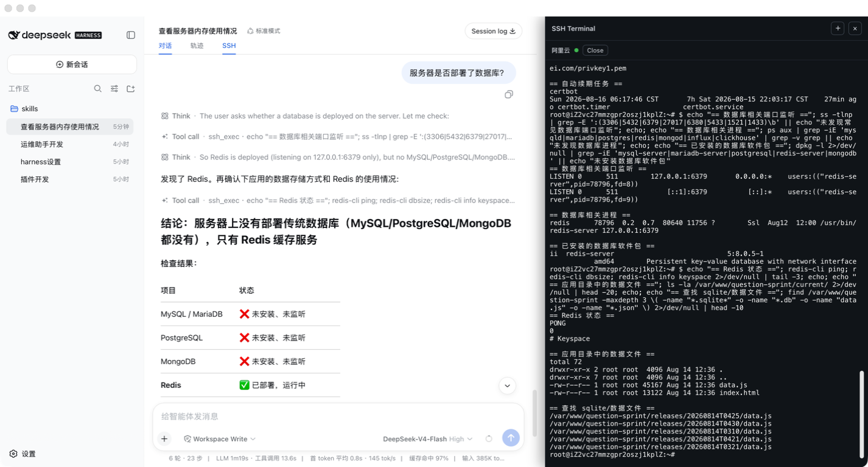Click the green 阿里云 connection status dot
868x467 pixels.
pos(576,50)
